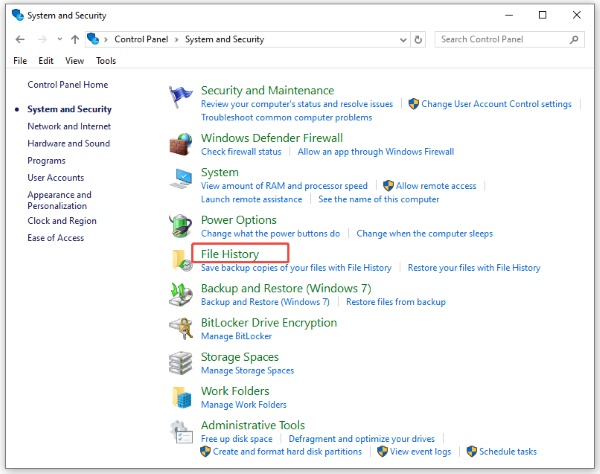The image size is (600, 474).
Task: Click See the name of this computer
Action: point(379,199)
